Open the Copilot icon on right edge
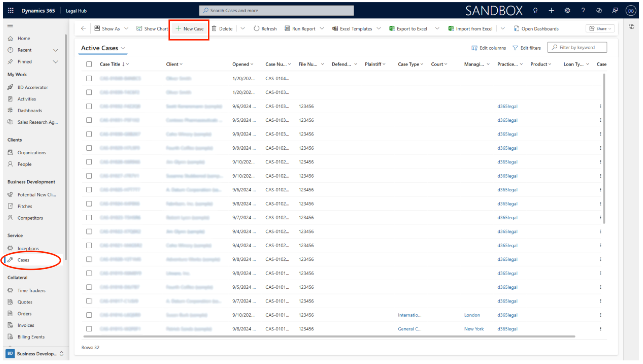The image size is (643, 364). point(632,26)
